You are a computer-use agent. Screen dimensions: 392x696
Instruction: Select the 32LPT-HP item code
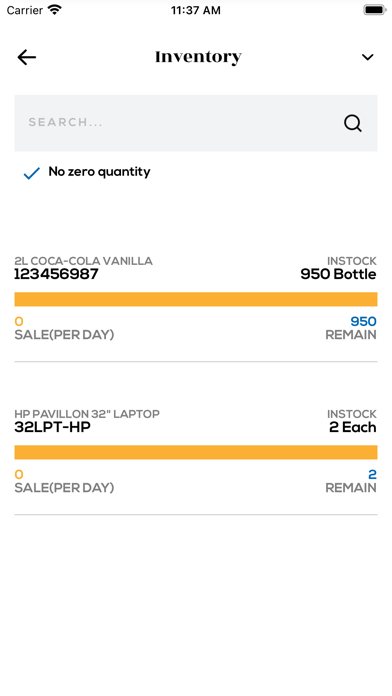click(x=52, y=427)
